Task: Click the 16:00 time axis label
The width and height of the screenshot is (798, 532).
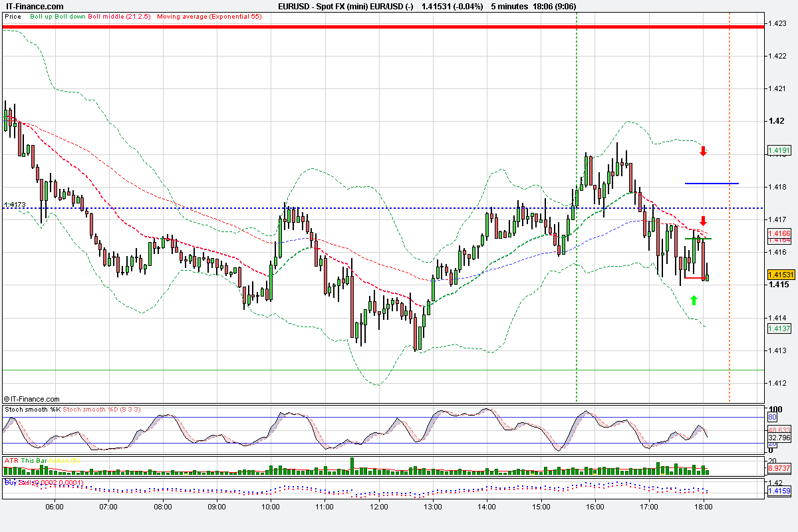Action: 595,507
